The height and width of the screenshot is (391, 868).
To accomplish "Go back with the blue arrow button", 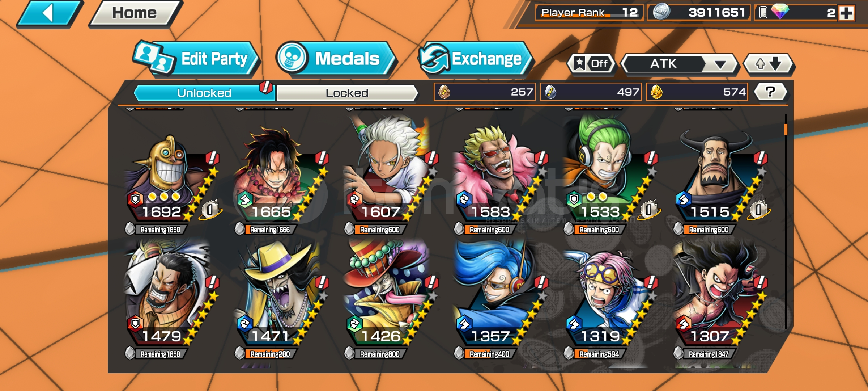I will click(x=50, y=14).
